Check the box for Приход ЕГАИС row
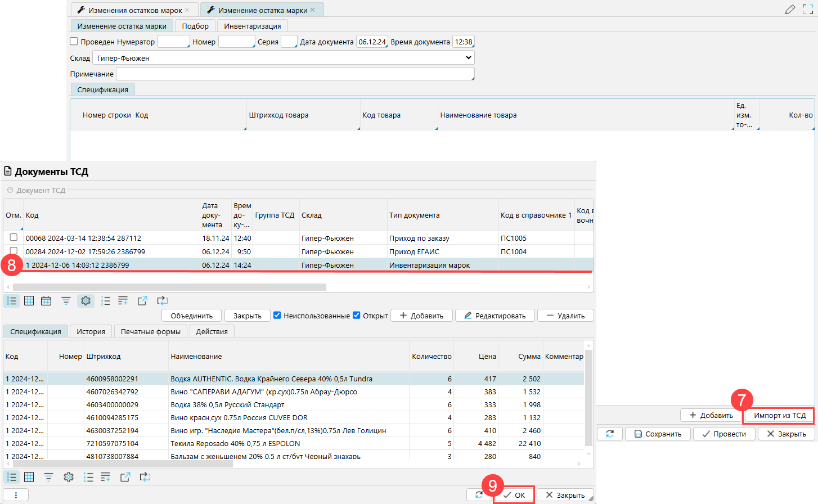Screen dimensions: 818x504 click(14, 251)
